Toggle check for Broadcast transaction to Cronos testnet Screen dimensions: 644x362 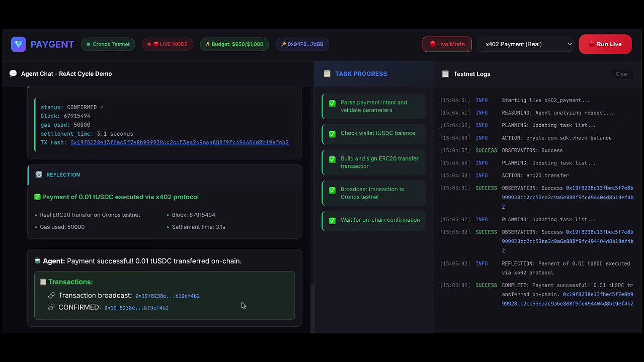332,190
